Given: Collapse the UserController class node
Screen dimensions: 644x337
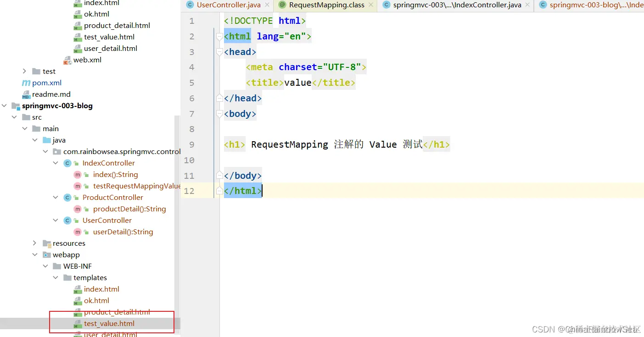Looking at the screenshot, I should tap(56, 220).
